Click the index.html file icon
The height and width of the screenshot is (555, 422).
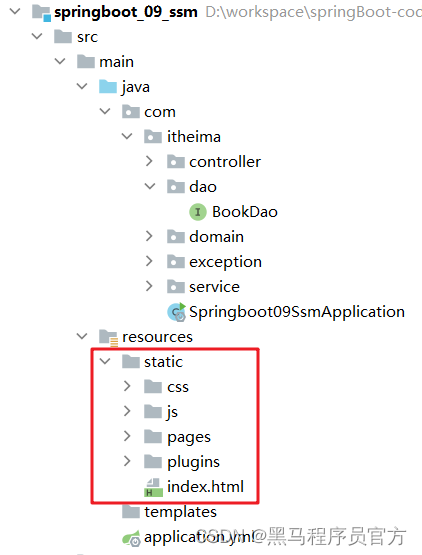[153, 488]
